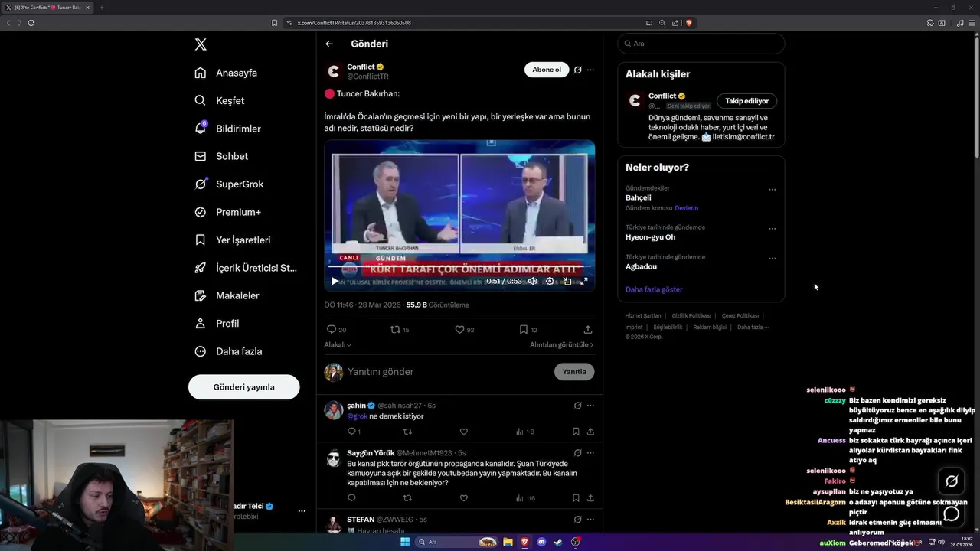Open Yer İşaretleri bookmarks in sidebar
The width and height of the screenshot is (980, 551).
point(232,240)
